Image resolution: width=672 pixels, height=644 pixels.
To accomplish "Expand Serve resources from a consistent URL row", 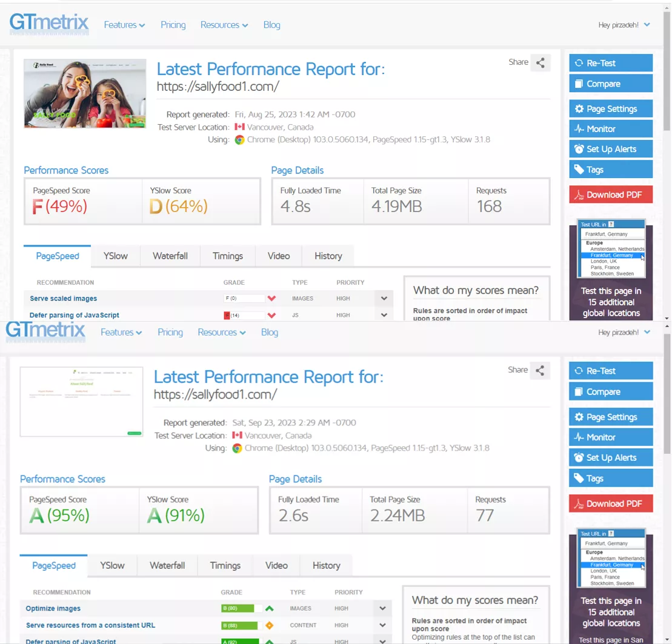I will [x=383, y=625].
